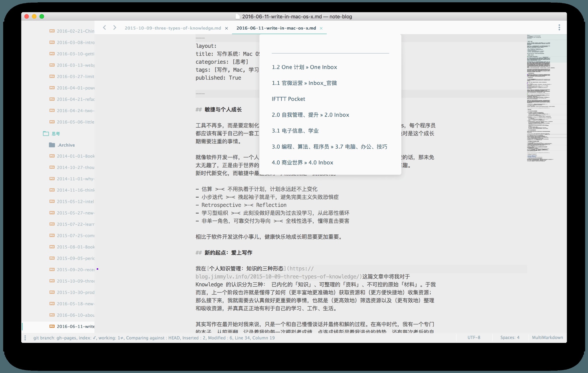Close the three-types-of-knowledge tab
588x373 pixels.
(227, 28)
